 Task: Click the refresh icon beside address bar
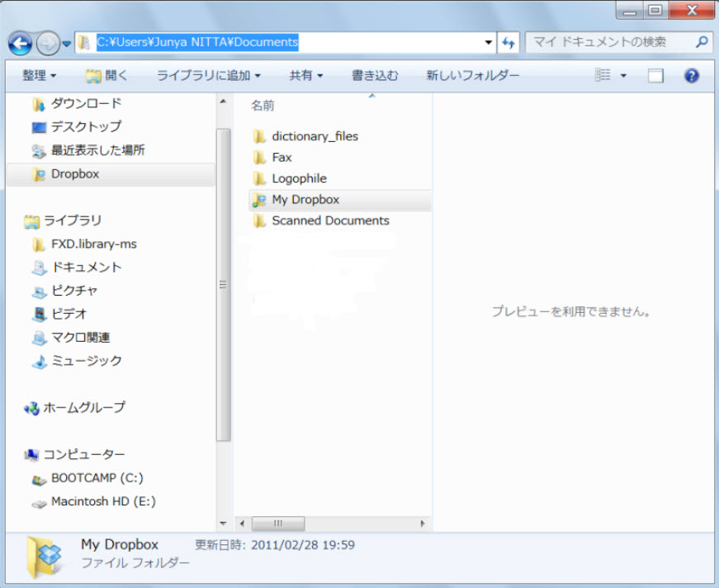509,42
